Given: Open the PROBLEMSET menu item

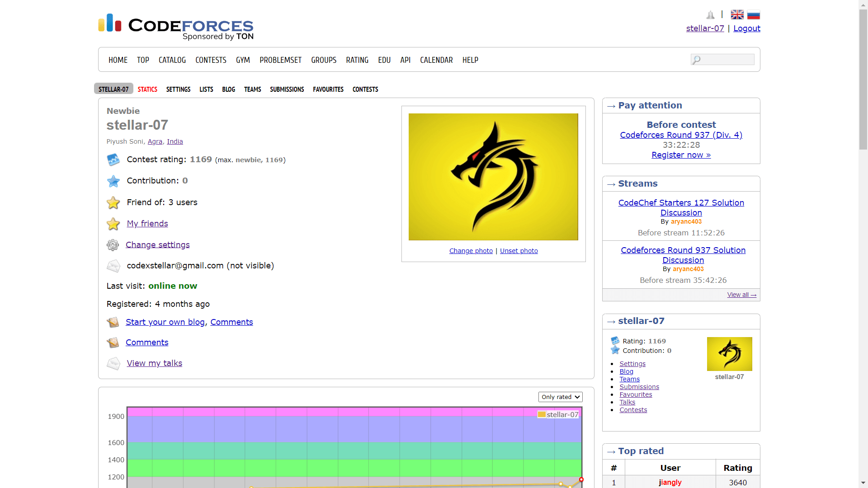Looking at the screenshot, I should click(280, 60).
